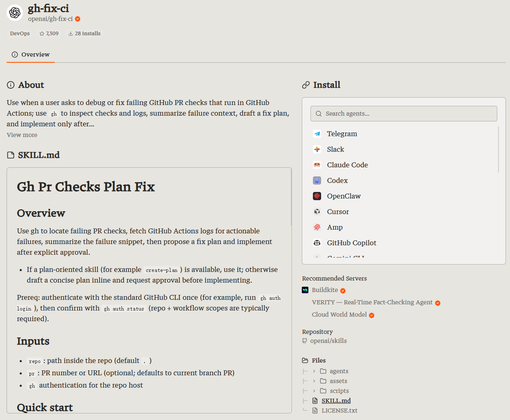
Task: Click the Slack agent icon
Action: coord(317,149)
